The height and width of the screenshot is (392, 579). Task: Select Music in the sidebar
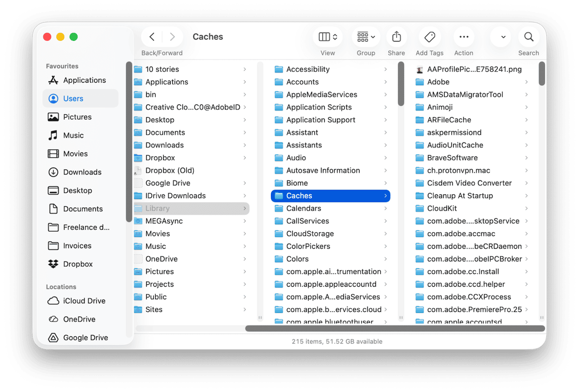(73, 135)
